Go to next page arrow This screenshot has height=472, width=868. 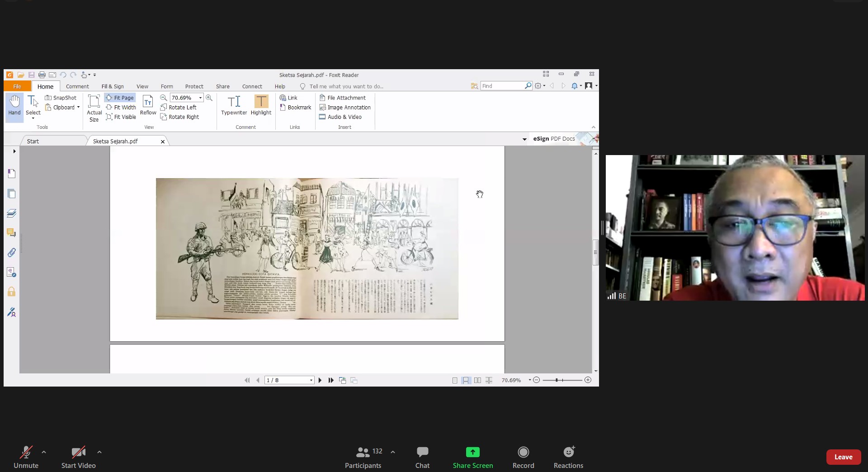[320, 380]
